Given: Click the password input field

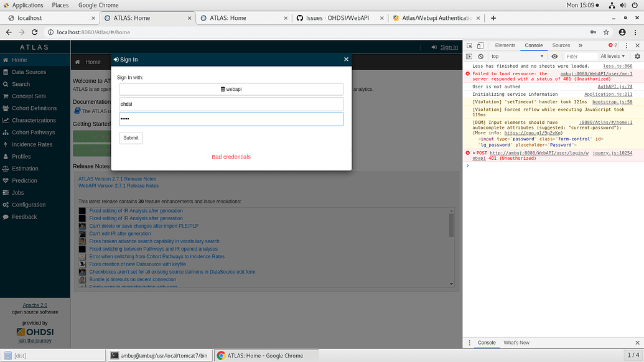Looking at the screenshot, I should [231, 118].
